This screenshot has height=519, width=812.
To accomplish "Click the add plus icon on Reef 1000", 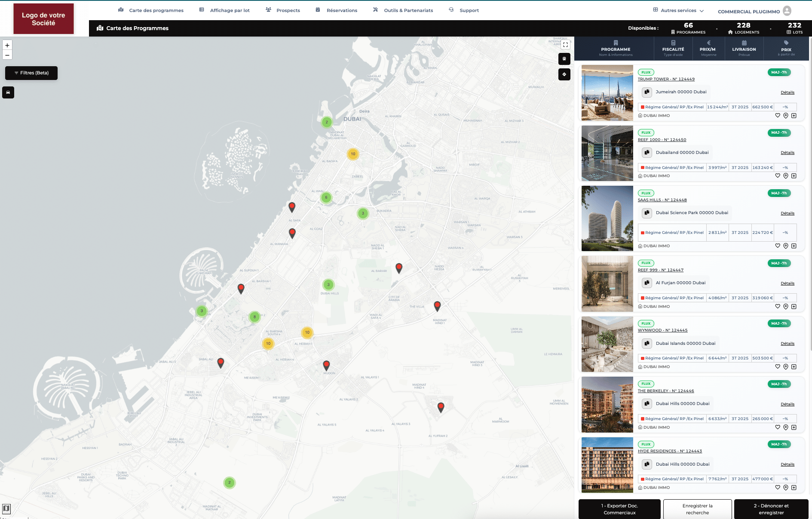I will [x=794, y=176].
